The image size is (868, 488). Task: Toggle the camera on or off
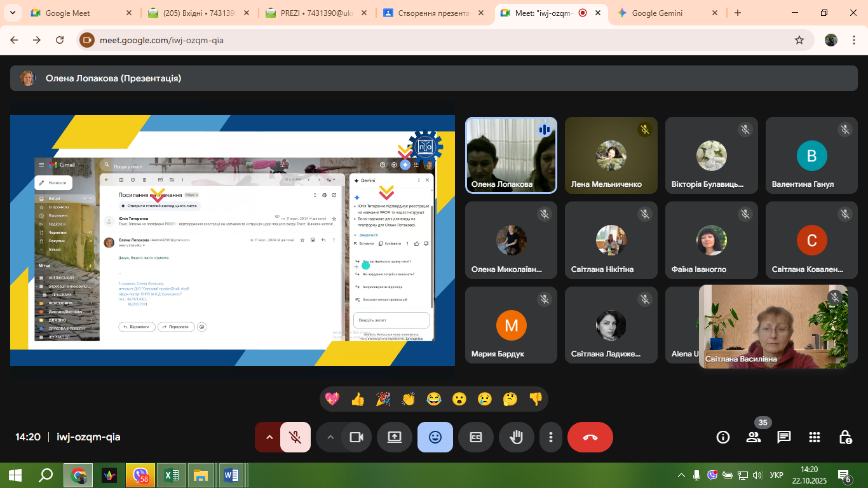coord(356,437)
